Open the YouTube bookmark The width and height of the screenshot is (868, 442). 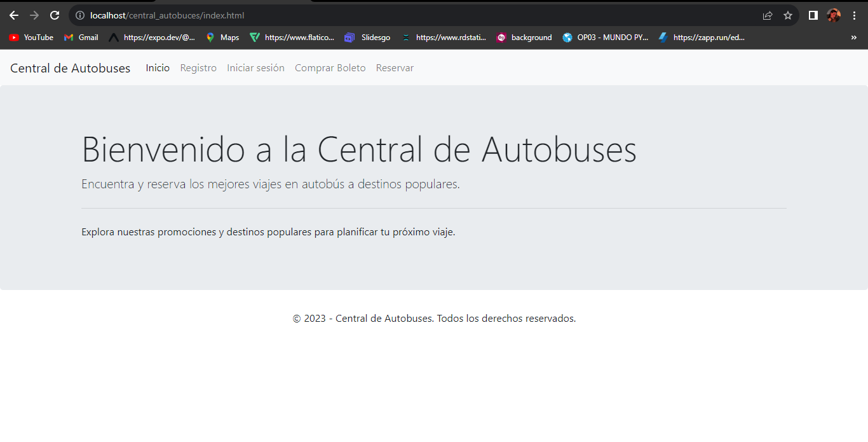(31, 38)
